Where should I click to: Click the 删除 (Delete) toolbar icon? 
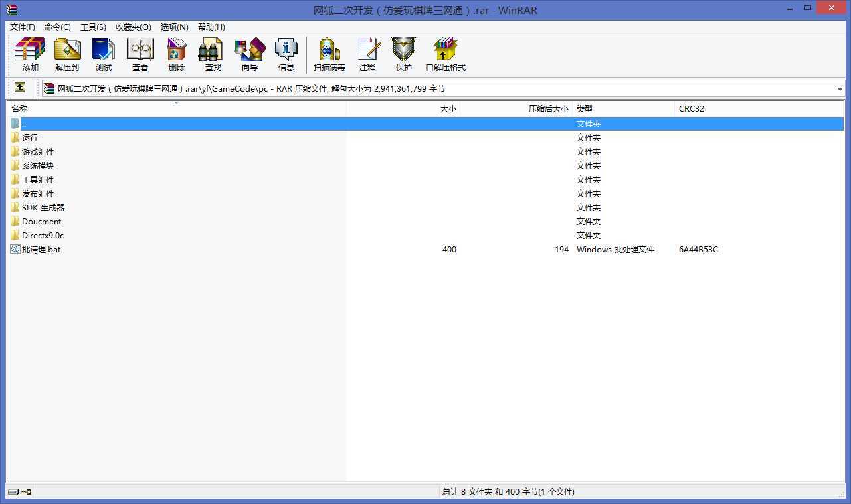(177, 54)
